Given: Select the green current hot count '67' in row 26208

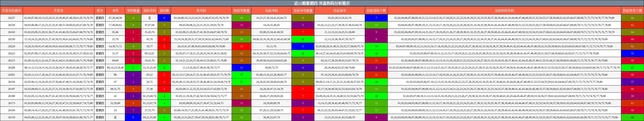Looking at the screenshot, I should (632, 67).
